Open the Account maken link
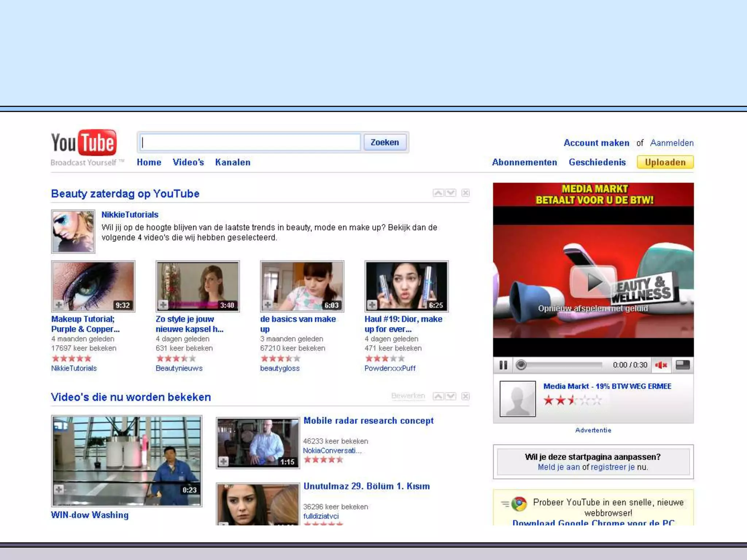747x560 pixels. pos(596,143)
